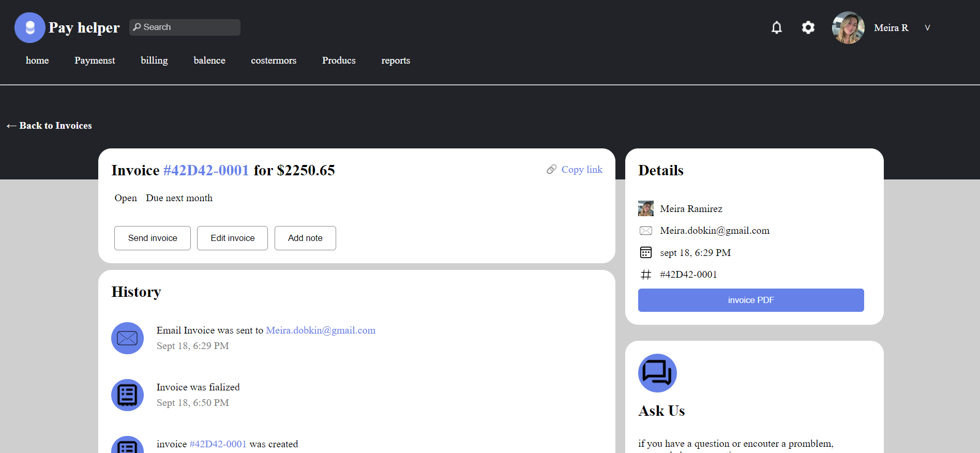Click the chain link icon

click(552, 170)
